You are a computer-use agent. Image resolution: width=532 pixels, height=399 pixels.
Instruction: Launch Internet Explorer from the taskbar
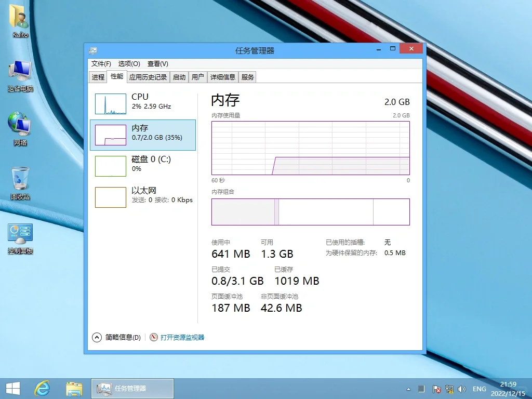tap(42, 388)
